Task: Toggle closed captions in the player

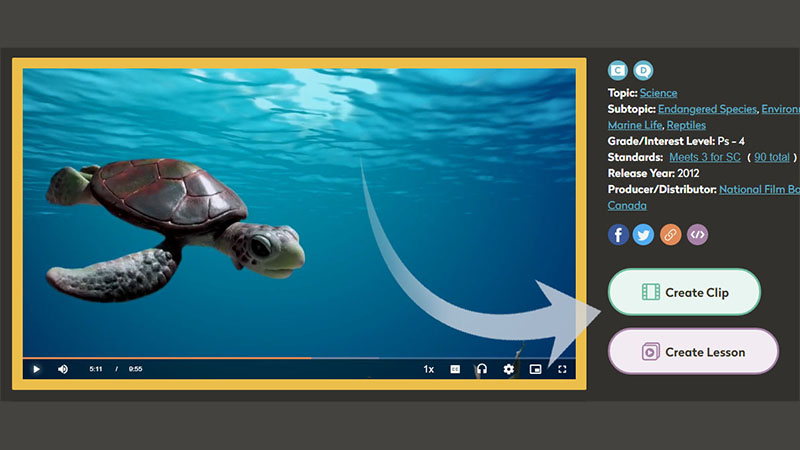Action: [455, 369]
